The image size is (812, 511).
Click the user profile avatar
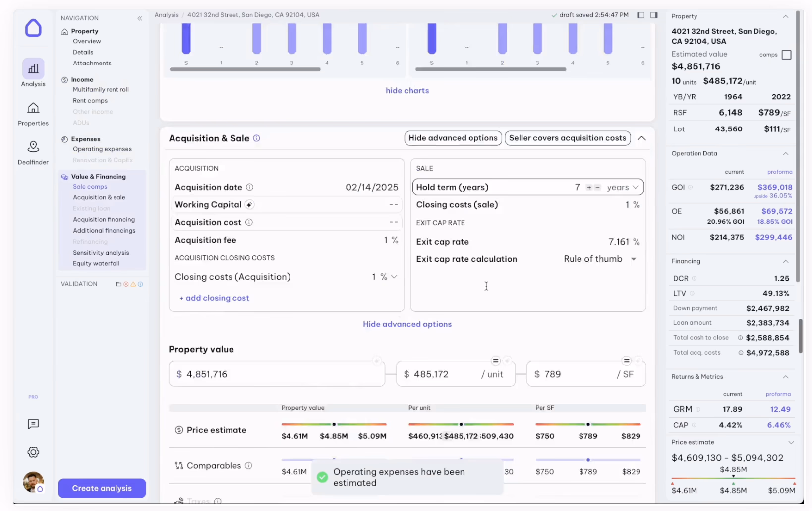(x=33, y=482)
